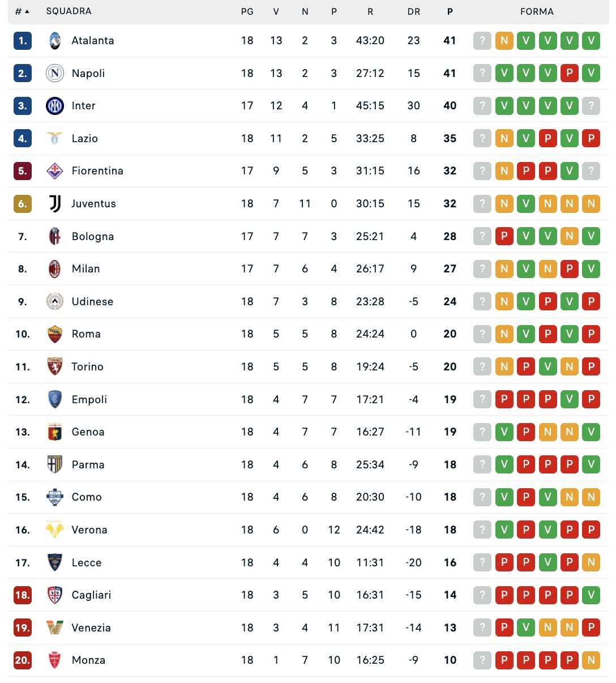Sort standings by PG column header
616x683 pixels.
click(247, 11)
